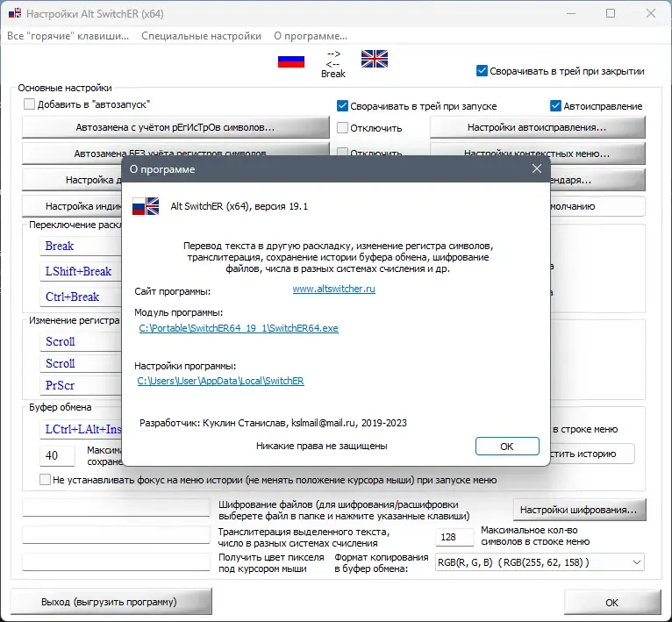Click the UK flag icon in main window
The image size is (672, 622).
(x=374, y=59)
